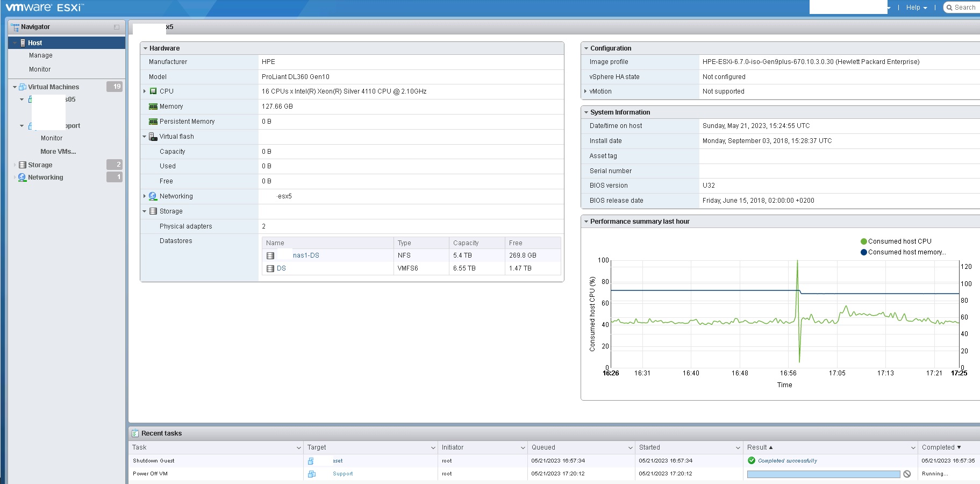The image size is (980, 484).
Task: Open the nas1-DS datastore link
Action: pyautogui.click(x=306, y=255)
